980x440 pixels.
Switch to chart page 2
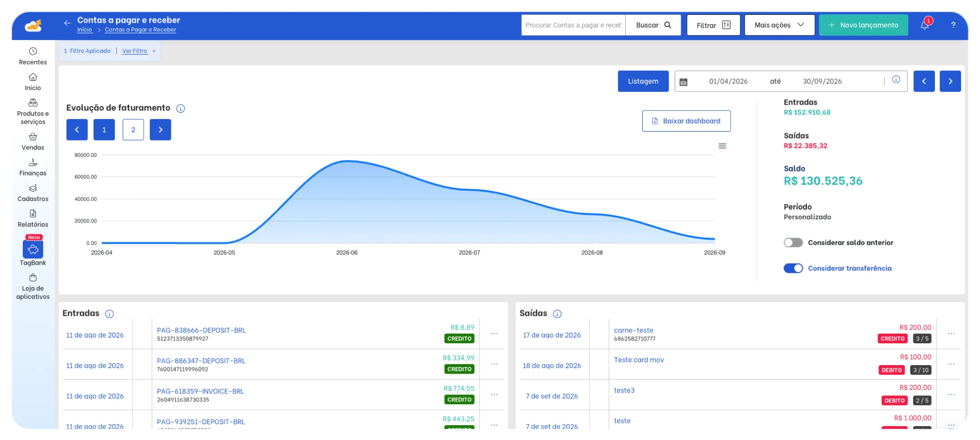[133, 130]
